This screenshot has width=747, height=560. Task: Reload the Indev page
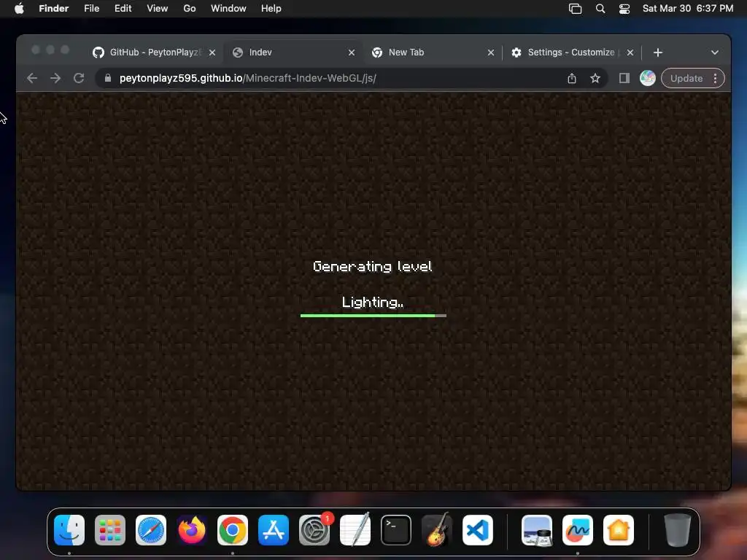(x=79, y=78)
